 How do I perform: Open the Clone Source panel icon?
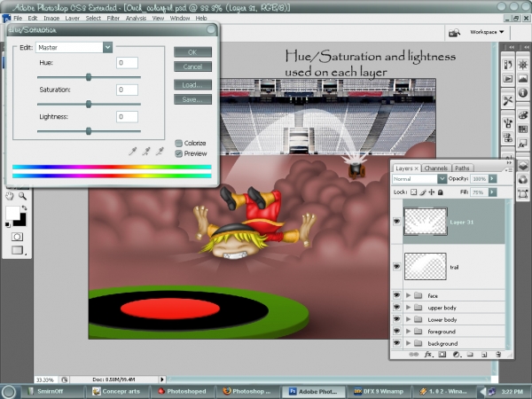[507, 137]
